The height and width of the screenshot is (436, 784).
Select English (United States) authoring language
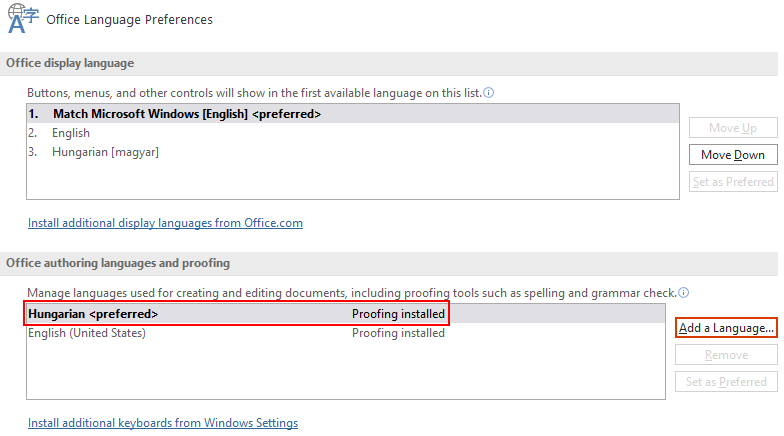coord(87,333)
